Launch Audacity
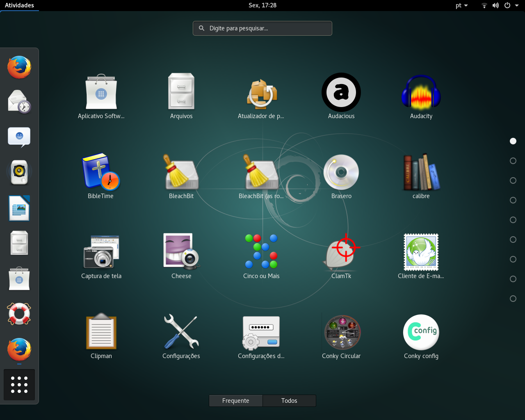 click(x=421, y=92)
